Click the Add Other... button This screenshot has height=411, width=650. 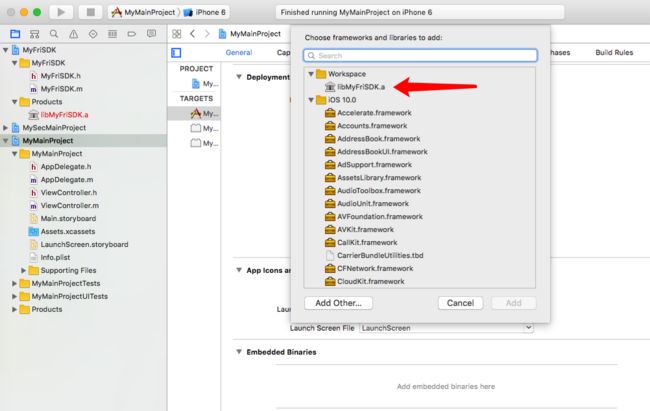[x=338, y=303]
